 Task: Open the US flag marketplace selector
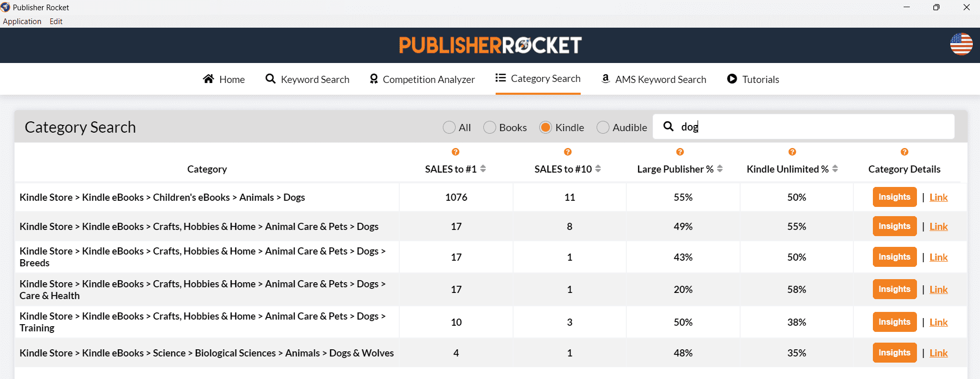click(x=961, y=44)
